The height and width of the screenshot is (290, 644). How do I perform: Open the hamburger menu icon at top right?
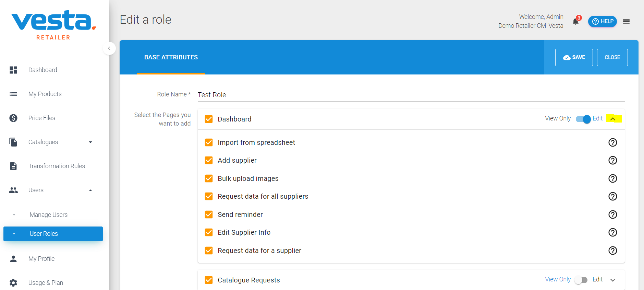pyautogui.click(x=626, y=21)
